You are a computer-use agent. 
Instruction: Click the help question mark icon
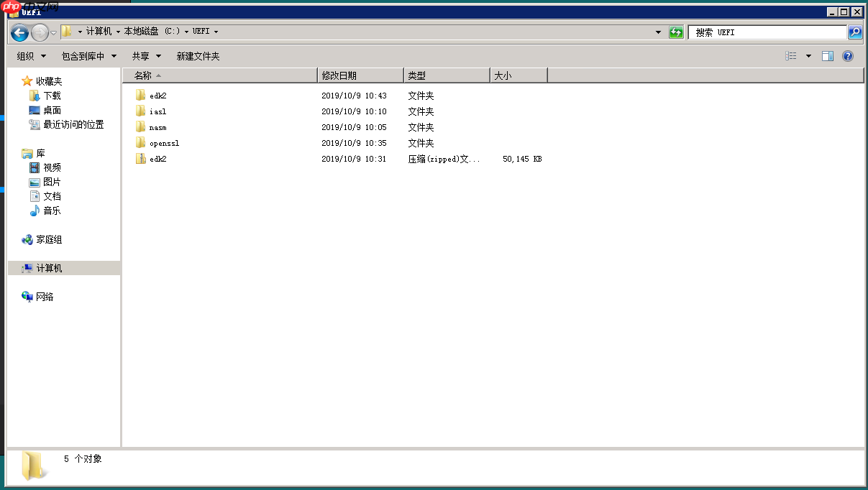point(848,55)
